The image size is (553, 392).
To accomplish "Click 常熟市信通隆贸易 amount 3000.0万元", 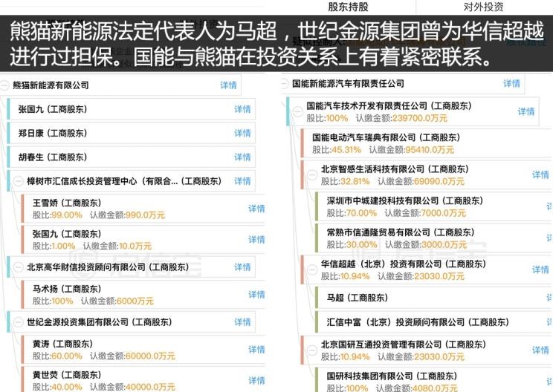I will coord(444,244).
